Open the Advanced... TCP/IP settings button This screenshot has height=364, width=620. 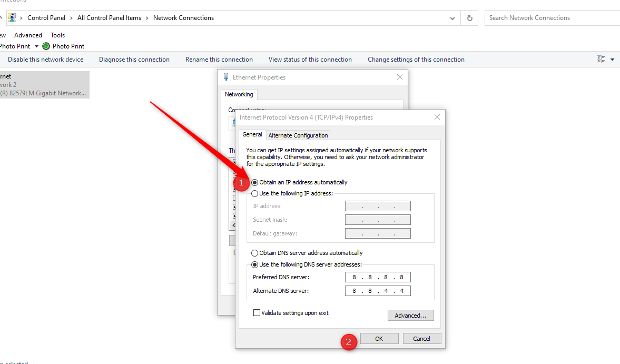(410, 316)
